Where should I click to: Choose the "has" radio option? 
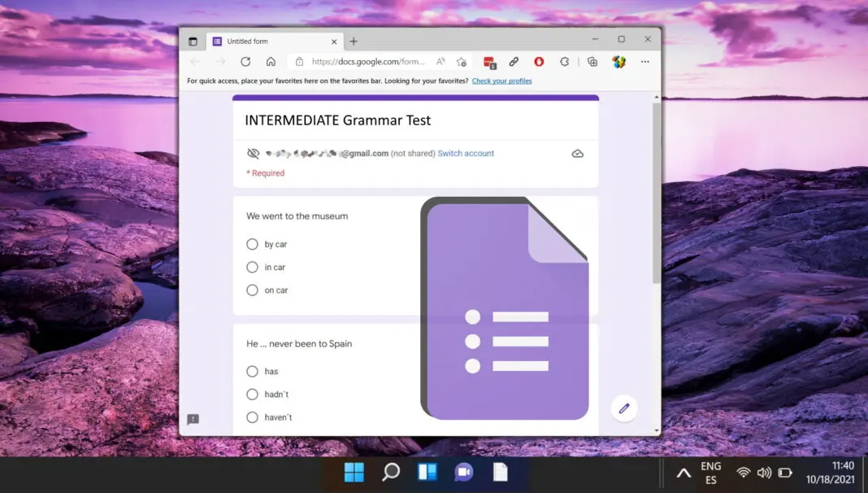point(252,371)
